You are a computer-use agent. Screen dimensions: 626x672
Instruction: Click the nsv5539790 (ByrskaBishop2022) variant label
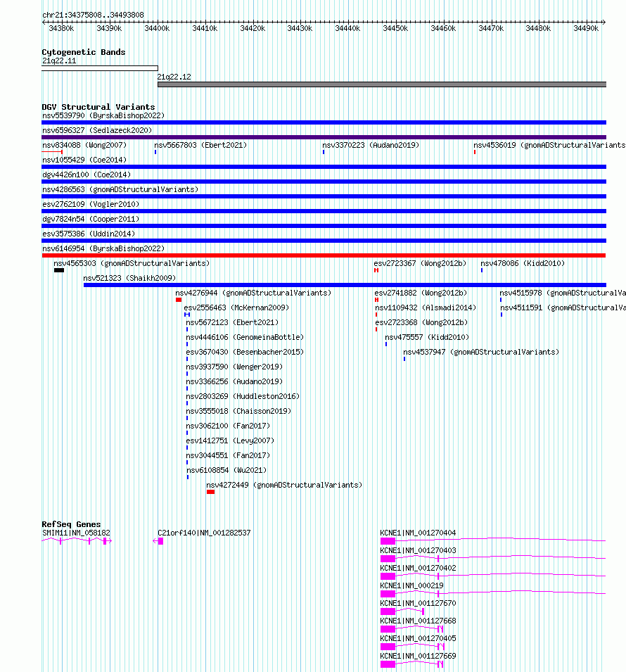tap(103, 115)
